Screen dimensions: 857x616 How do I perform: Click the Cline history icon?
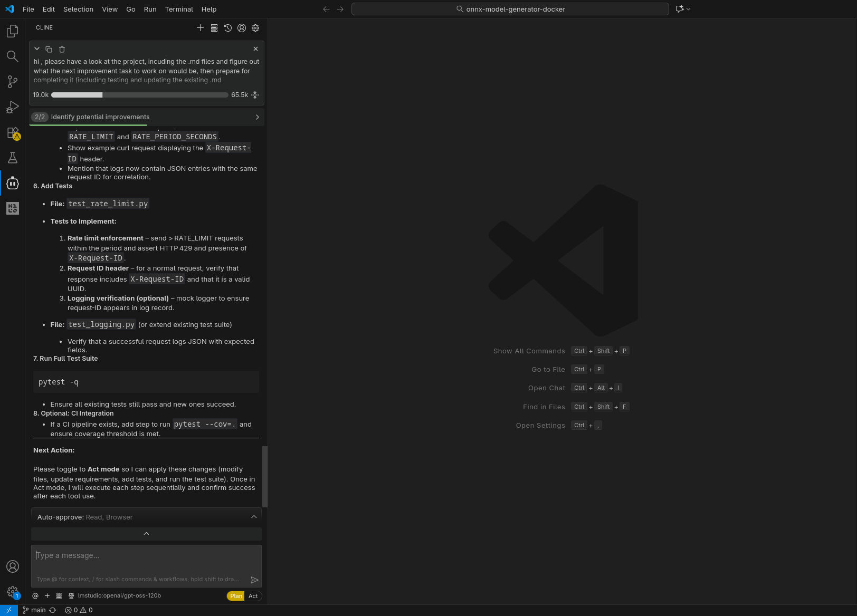coord(228,28)
